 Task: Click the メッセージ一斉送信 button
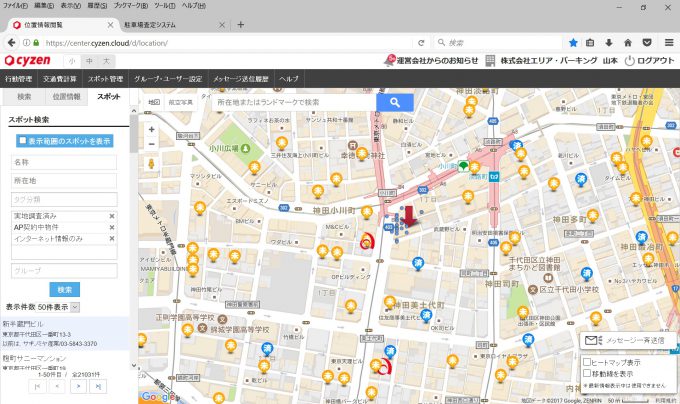click(628, 340)
